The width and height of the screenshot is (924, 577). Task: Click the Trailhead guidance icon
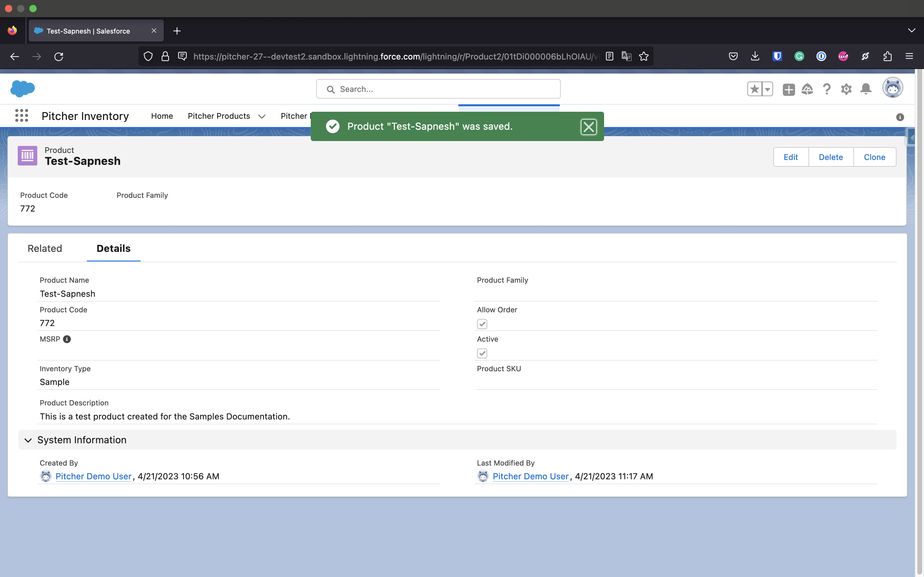point(807,89)
